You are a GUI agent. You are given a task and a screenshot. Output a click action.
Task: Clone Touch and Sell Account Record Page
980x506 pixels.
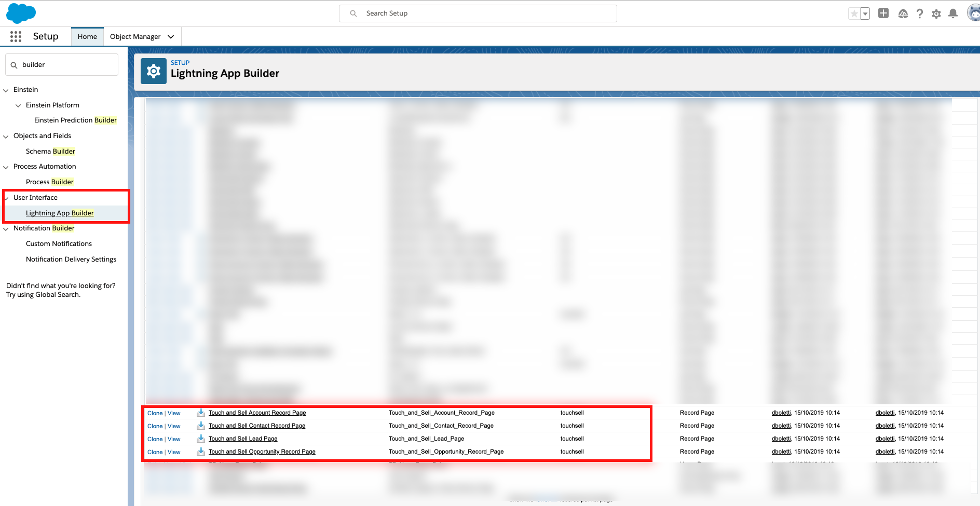click(155, 414)
